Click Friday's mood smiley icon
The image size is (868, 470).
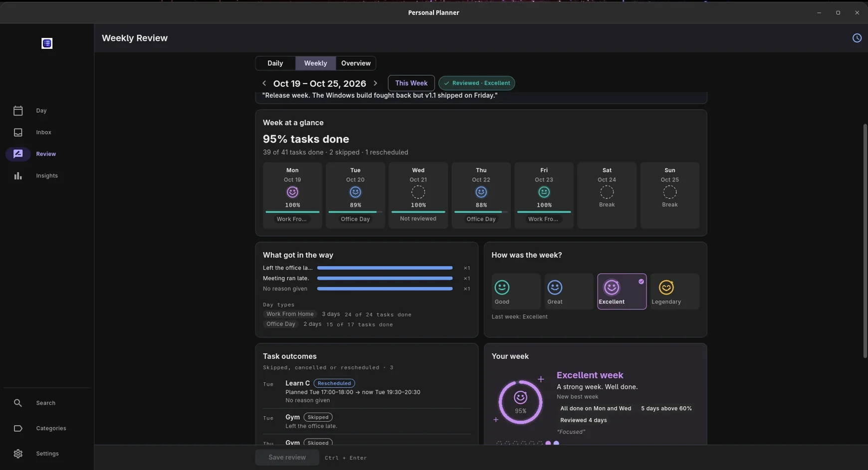click(x=544, y=192)
